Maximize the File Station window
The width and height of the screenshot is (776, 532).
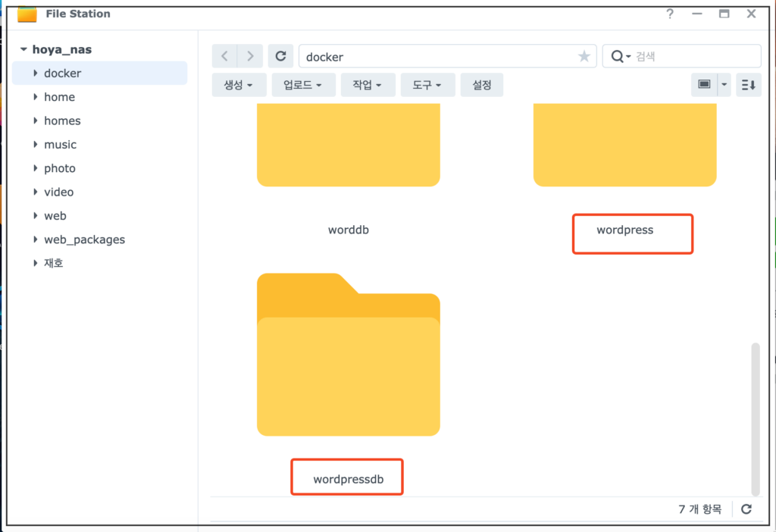(x=724, y=14)
